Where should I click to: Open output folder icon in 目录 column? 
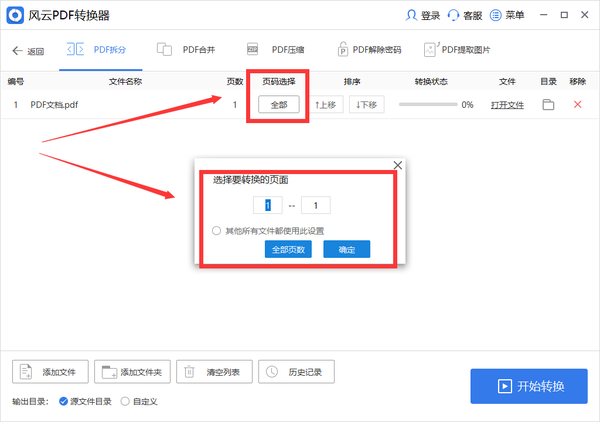click(548, 104)
